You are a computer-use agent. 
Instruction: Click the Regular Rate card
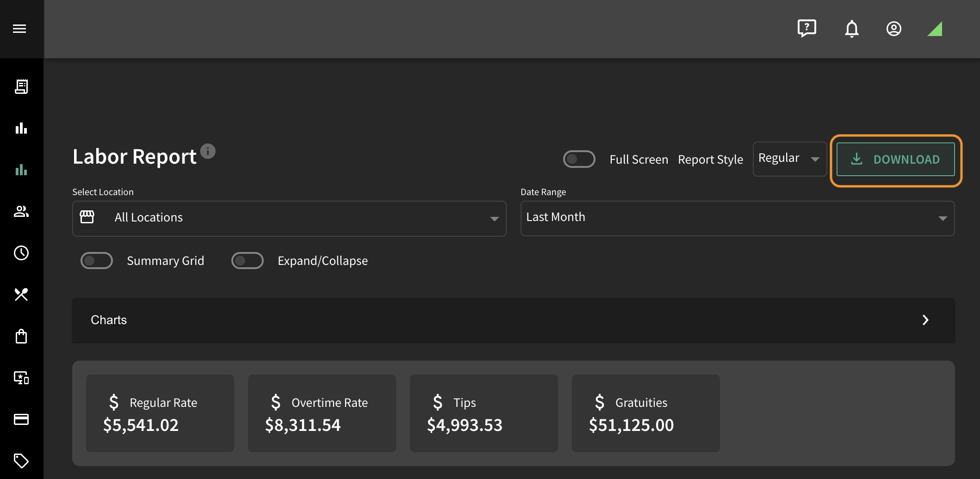pos(160,413)
